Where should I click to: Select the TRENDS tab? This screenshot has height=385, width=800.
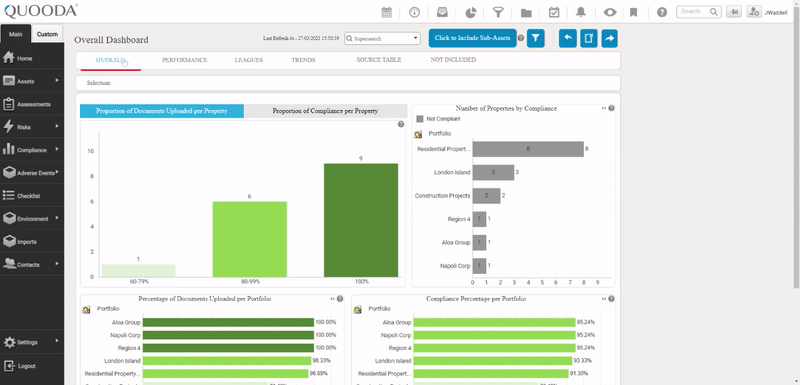[304, 60]
